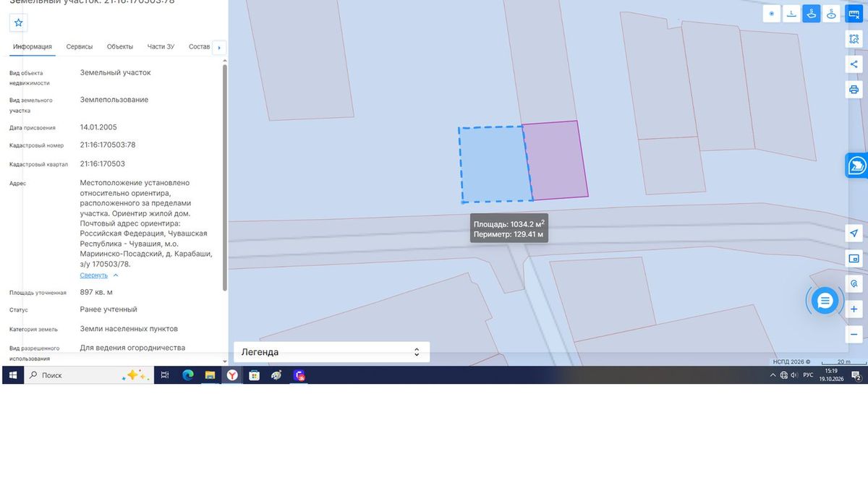
Task: Select the length measurement tool
Action: pyautogui.click(x=792, y=14)
